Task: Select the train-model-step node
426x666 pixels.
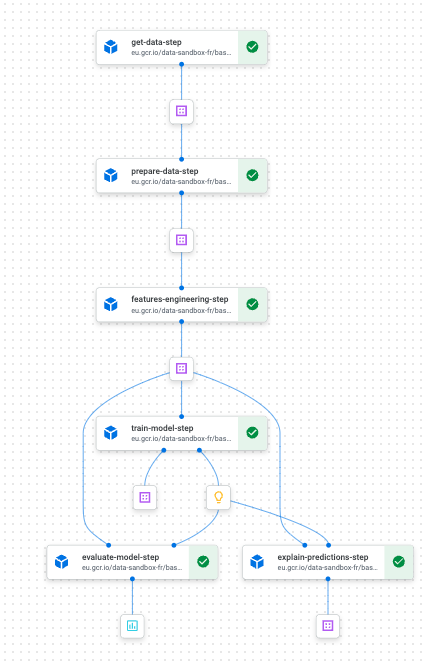Action: click(x=181, y=433)
